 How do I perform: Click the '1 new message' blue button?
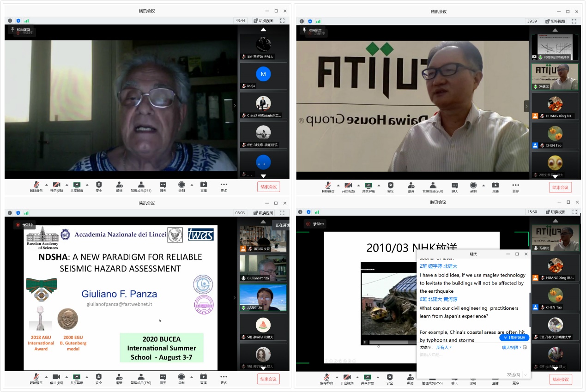tap(514, 338)
